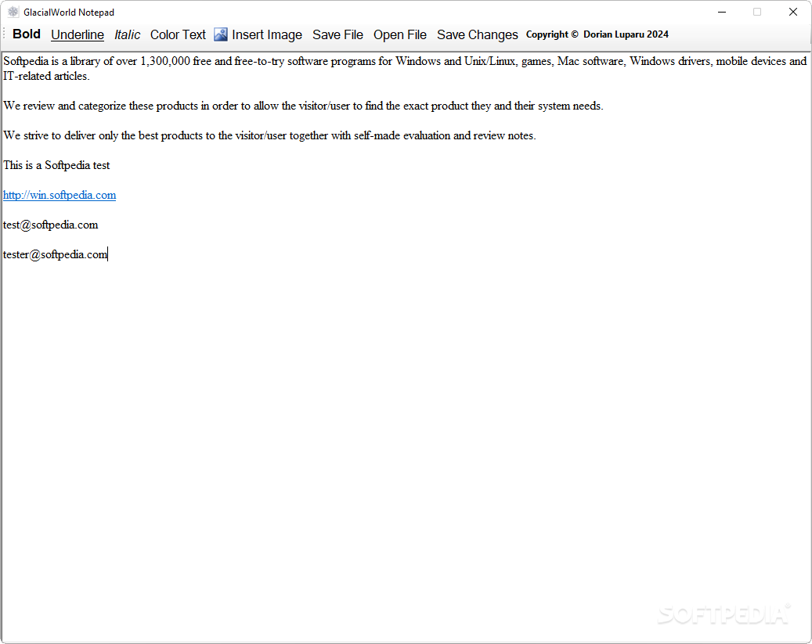This screenshot has height=644, width=812.
Task: Choose the Insert Image label
Action: (267, 34)
